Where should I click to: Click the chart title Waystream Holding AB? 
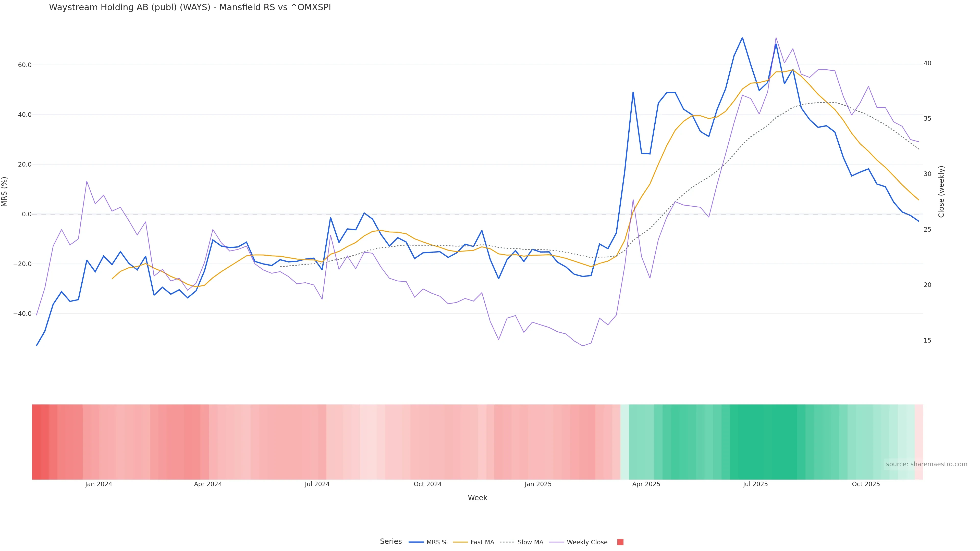tap(190, 8)
